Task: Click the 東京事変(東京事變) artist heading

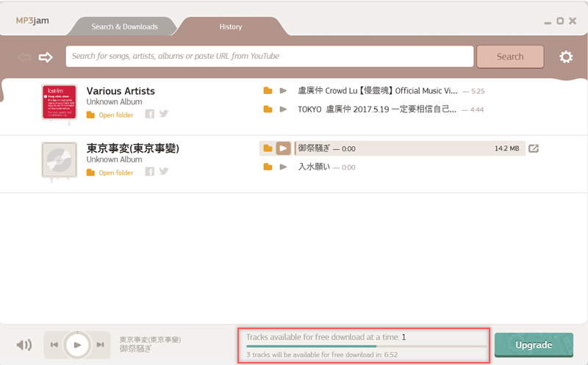Action: click(x=133, y=148)
